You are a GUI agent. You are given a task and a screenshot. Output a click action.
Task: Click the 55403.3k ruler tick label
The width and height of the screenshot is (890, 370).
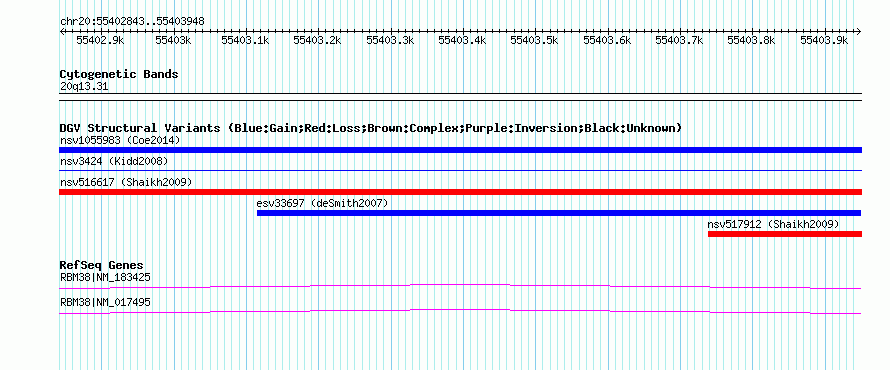pyautogui.click(x=390, y=40)
